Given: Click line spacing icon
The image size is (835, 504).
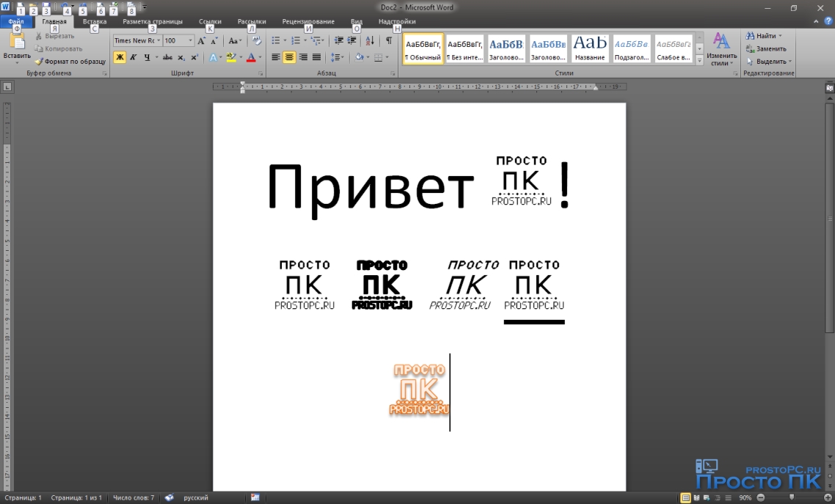Looking at the screenshot, I should (335, 57).
